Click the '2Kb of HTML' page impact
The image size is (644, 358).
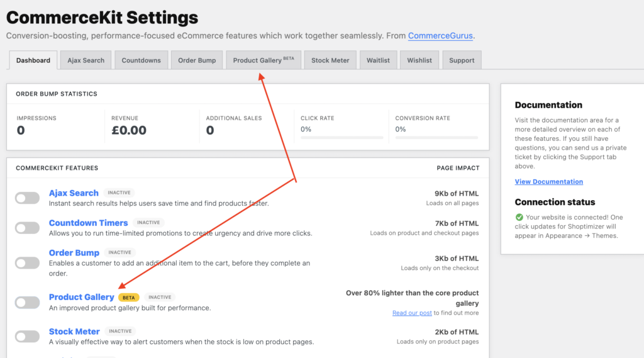pos(457,332)
